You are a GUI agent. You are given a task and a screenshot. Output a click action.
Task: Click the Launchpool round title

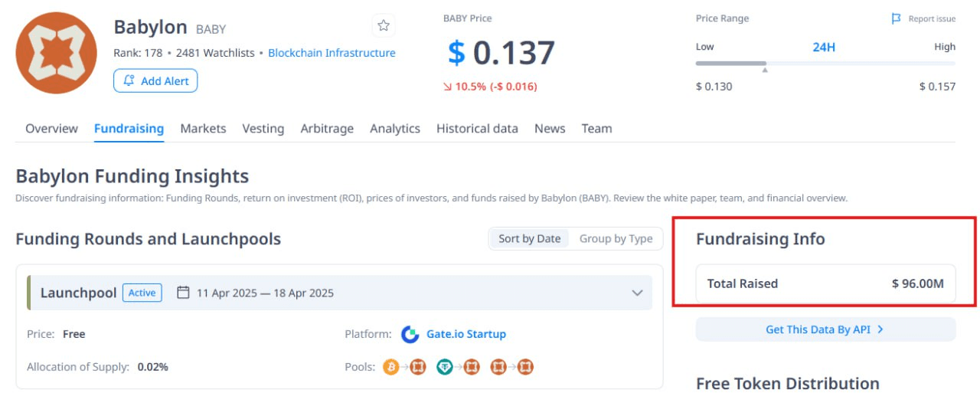(78, 293)
